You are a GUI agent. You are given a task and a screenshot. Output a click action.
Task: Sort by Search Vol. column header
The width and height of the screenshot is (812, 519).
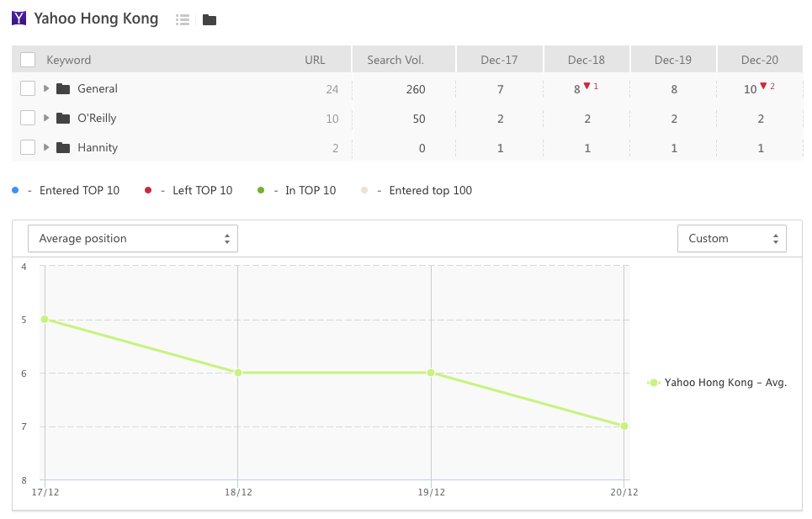pyautogui.click(x=395, y=60)
